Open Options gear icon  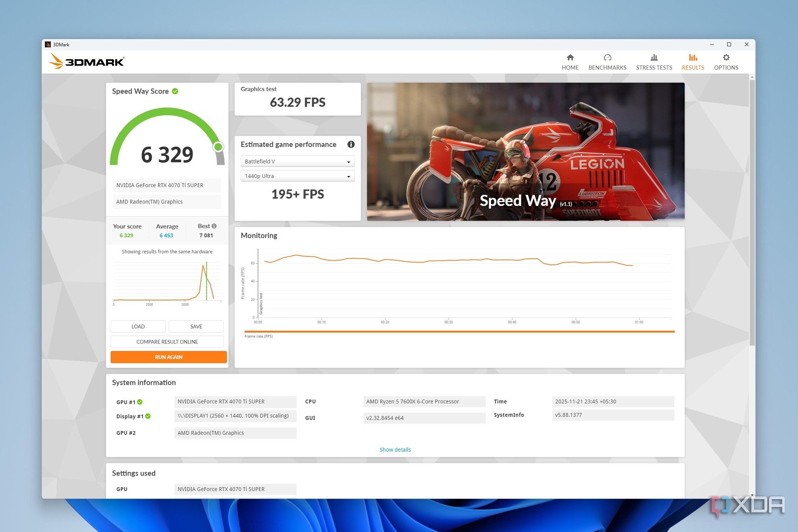pos(726,58)
